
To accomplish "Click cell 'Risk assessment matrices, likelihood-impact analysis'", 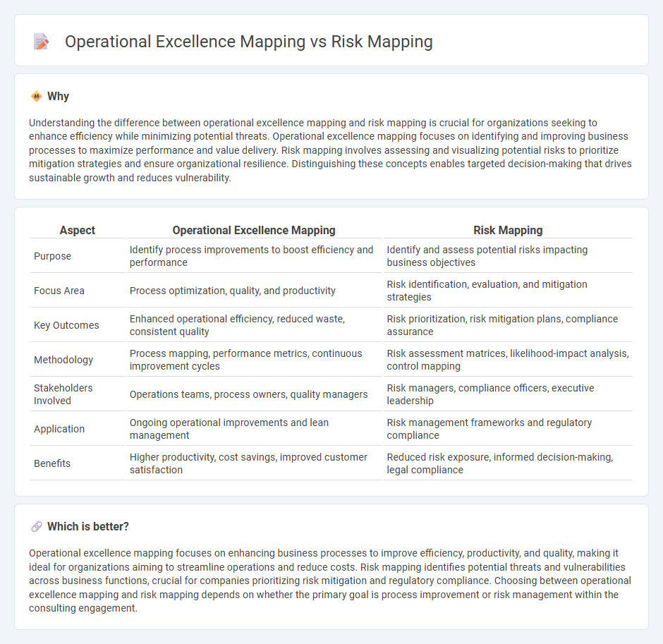I will pos(508,360).
